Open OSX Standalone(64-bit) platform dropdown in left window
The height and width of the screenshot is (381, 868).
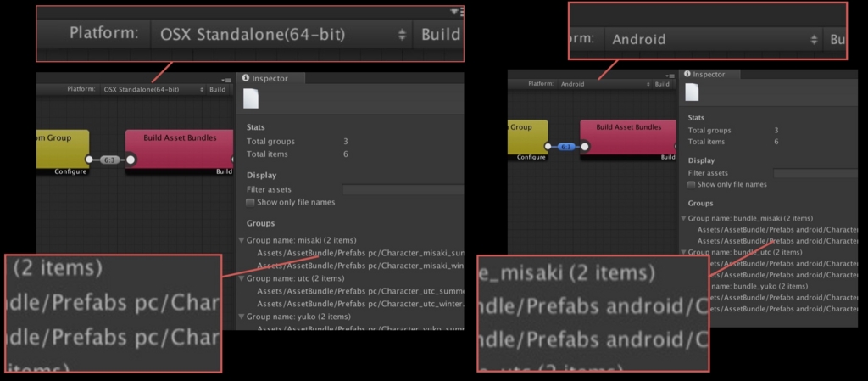[x=153, y=89]
